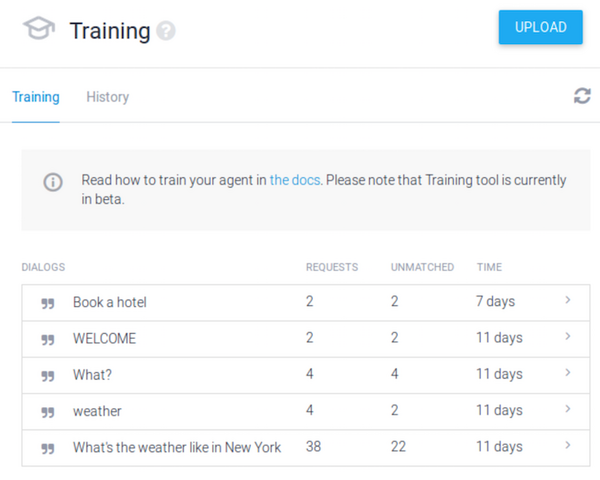Open What? dialog using its arrow
Image resolution: width=600 pixels, height=480 pixels.
click(568, 373)
